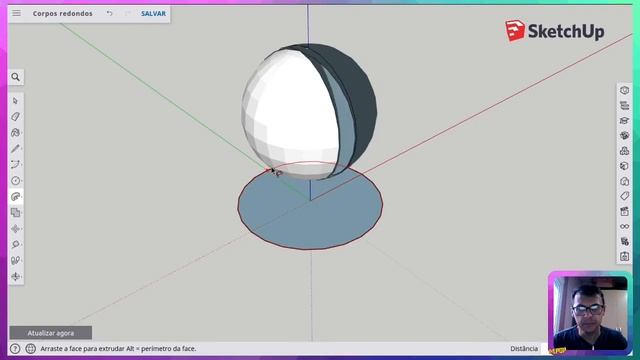The image size is (640, 360).
Task: Open the Instructor graduation cap panel
Action: (624, 120)
